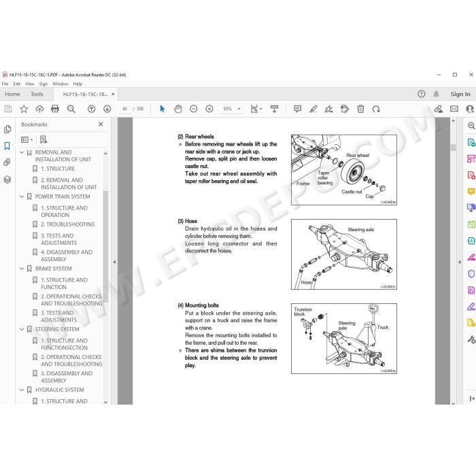Toggle the Attachments paperclip panel

7,162
